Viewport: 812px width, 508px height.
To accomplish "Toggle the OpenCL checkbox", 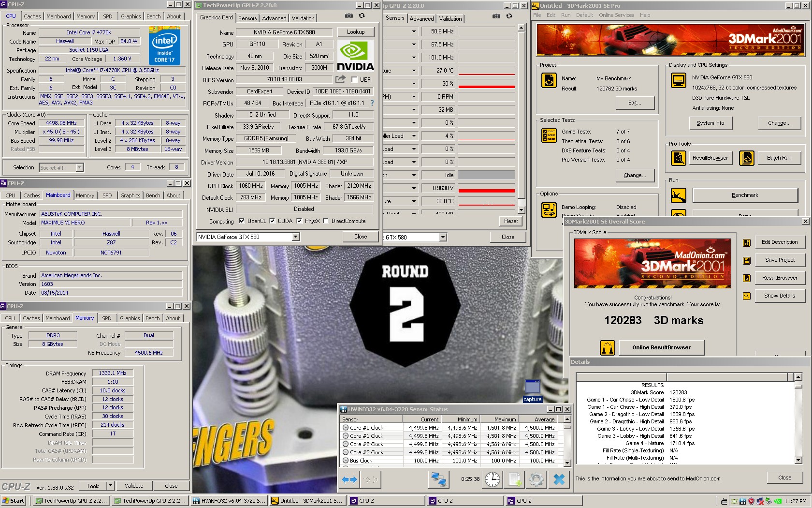I will point(242,221).
